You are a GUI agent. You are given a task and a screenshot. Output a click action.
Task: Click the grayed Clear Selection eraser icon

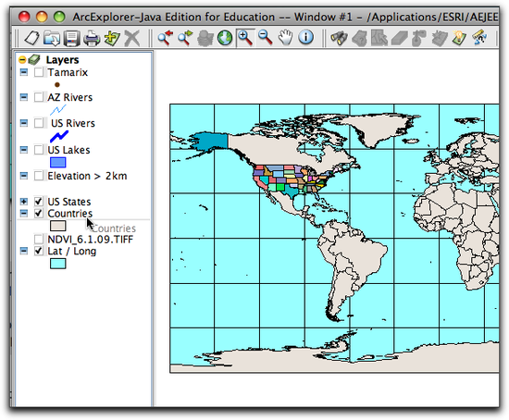click(x=400, y=38)
